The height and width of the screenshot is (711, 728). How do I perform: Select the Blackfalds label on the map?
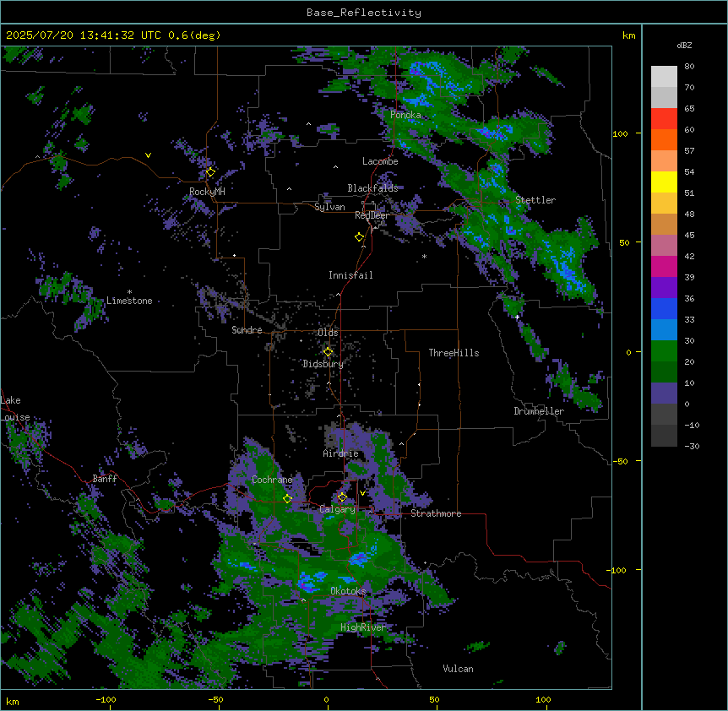pyautogui.click(x=372, y=188)
